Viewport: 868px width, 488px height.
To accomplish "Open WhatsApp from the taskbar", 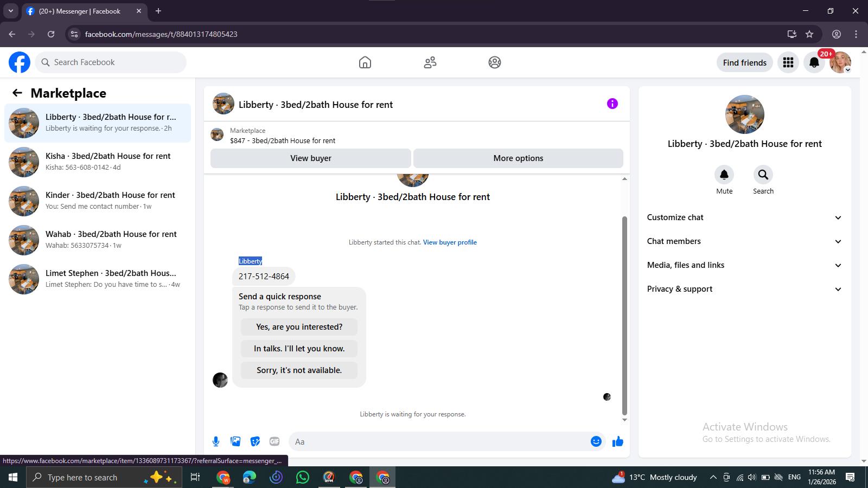I will point(303,477).
